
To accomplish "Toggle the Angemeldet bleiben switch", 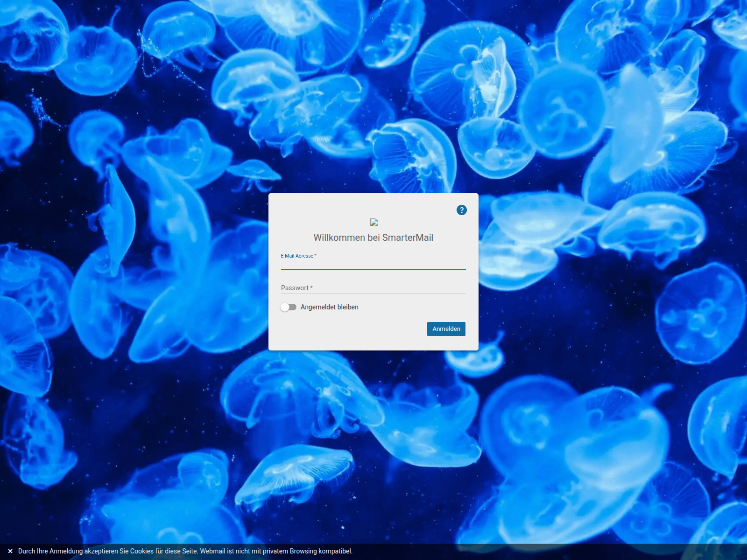I will tap(289, 307).
